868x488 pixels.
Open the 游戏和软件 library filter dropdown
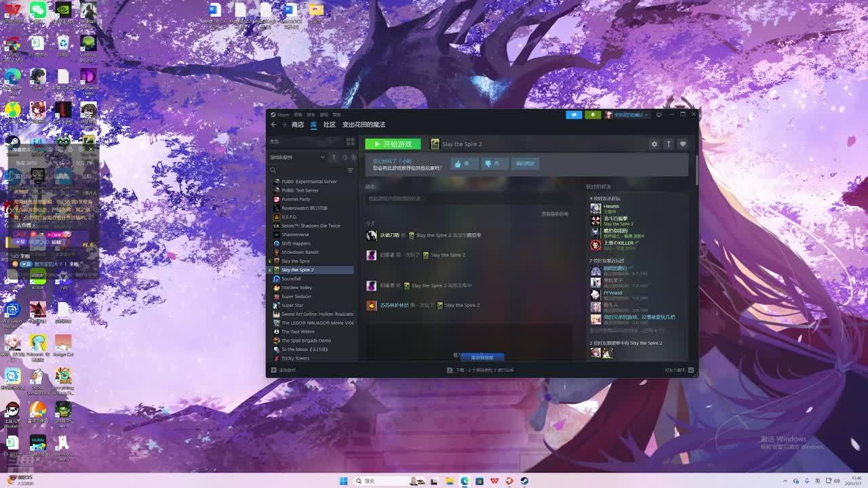(297, 157)
